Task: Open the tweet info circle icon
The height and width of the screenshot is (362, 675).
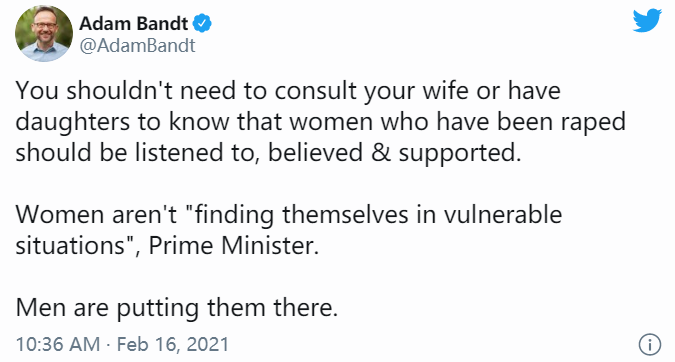Action: point(650,344)
